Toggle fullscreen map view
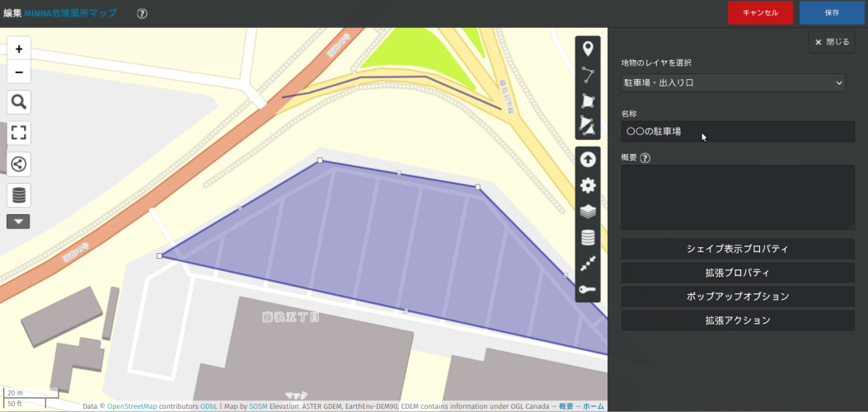This screenshot has height=412, width=868. 19,133
